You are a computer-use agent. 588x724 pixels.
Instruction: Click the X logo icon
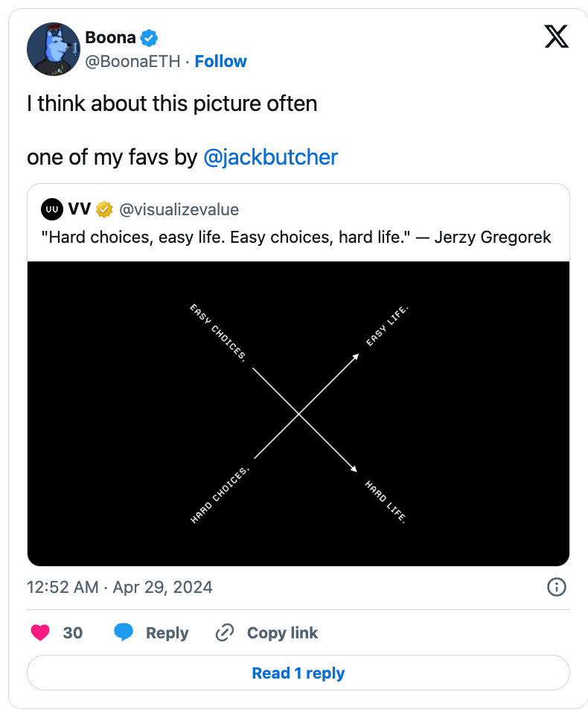pos(556,36)
